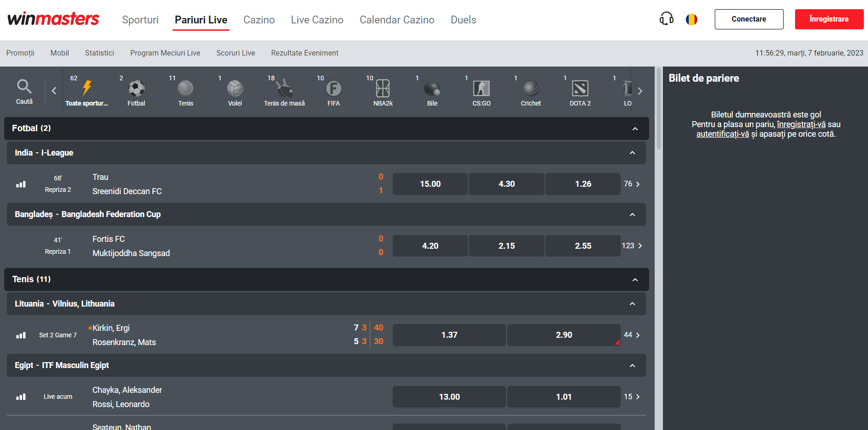Viewport: 868px width, 430px height.
Task: Collapse the Tenis (11) section
Action: coord(635,279)
